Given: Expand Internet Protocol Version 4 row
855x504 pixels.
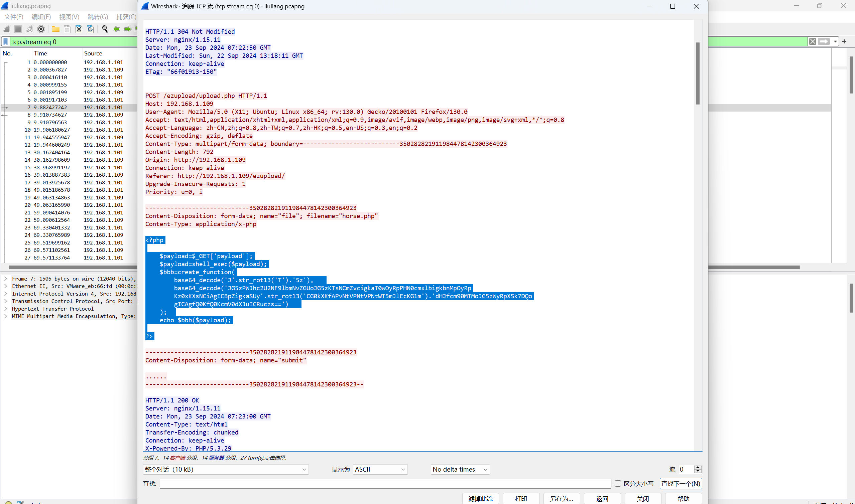Looking at the screenshot, I should (x=6, y=294).
